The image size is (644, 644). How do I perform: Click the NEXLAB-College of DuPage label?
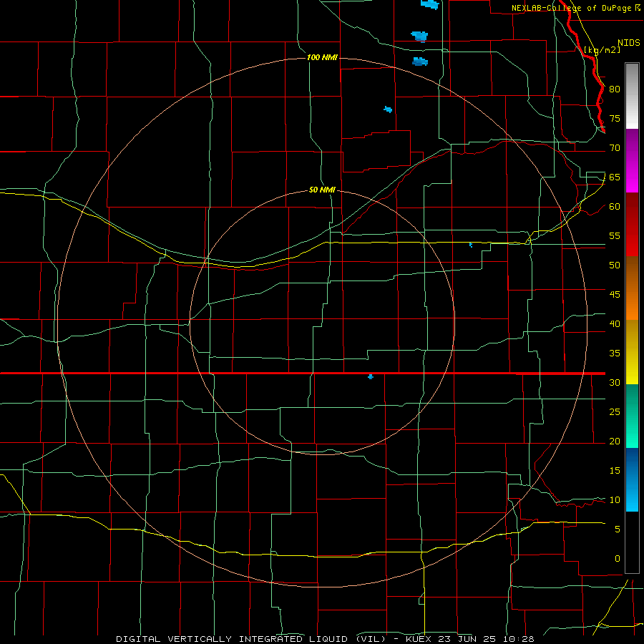(571, 8)
